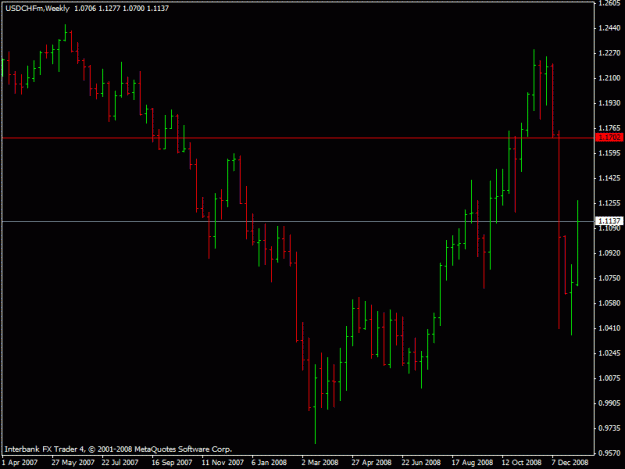
Task: Click the 1.2100 price scale label
Action: coord(609,78)
